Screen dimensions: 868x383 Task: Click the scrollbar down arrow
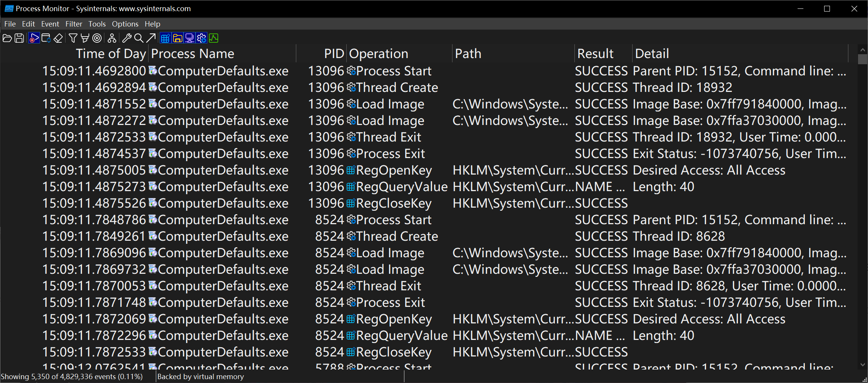point(863,365)
